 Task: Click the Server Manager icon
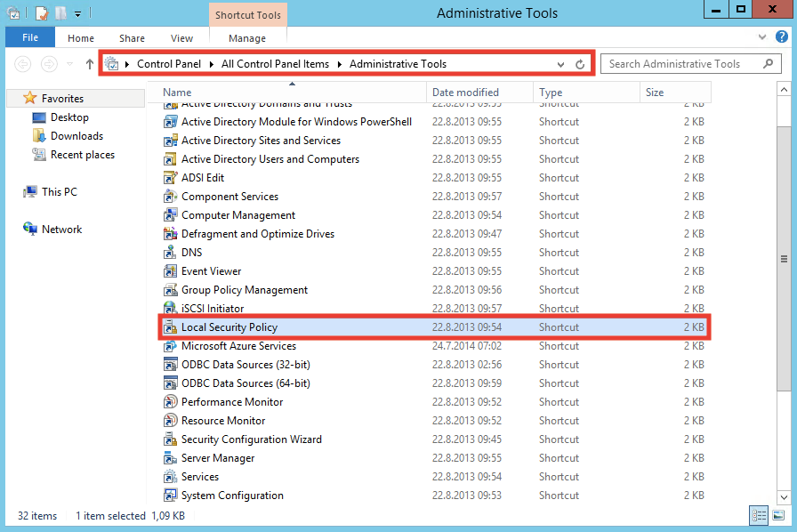tap(171, 458)
